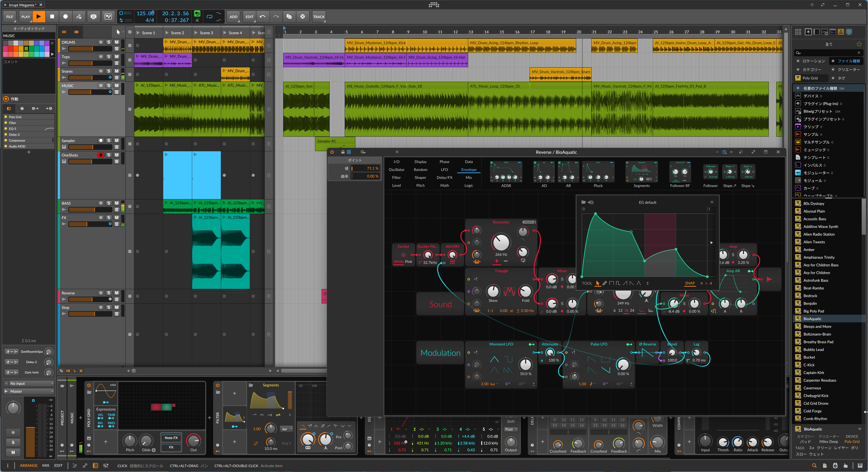
Task: Toggle automation write button
Action: click(x=79, y=17)
